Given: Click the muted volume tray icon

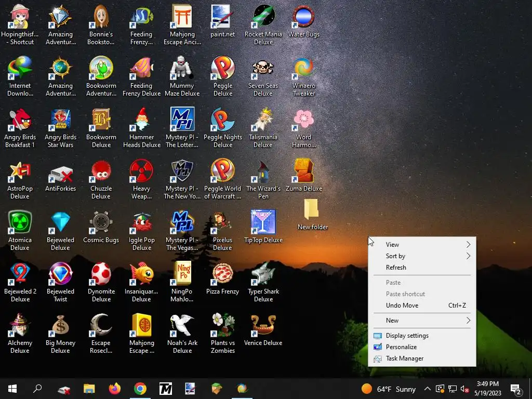Looking at the screenshot, I should pos(465,389).
